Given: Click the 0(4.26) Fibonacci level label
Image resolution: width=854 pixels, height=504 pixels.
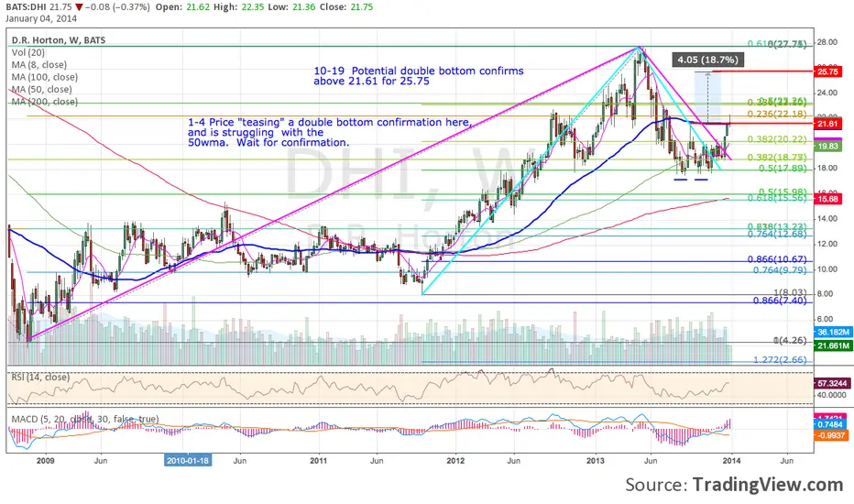Looking at the screenshot, I should pos(790,341).
